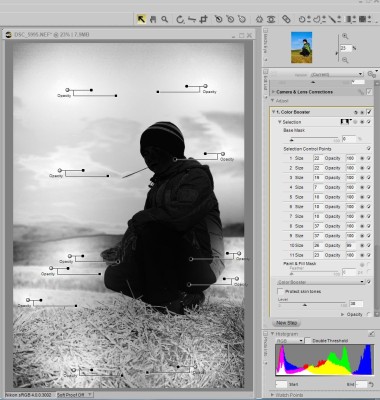Screen dimensions: 380x400
Task: Click the Level value input field
Action: tap(356, 304)
